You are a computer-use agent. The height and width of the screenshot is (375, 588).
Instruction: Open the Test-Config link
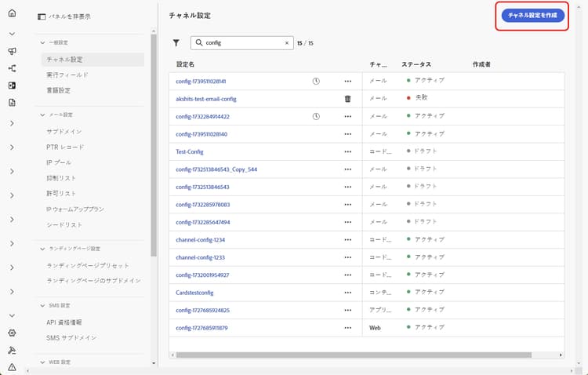190,151
